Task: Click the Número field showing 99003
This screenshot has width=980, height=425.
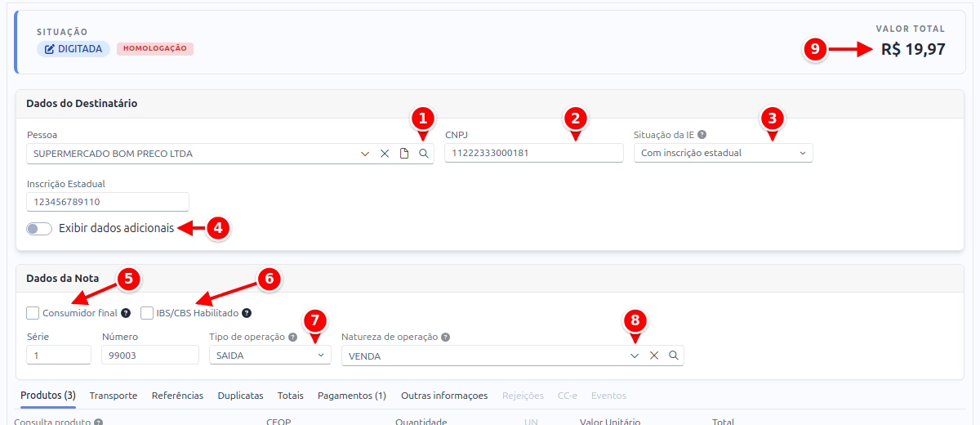Action: click(150, 356)
